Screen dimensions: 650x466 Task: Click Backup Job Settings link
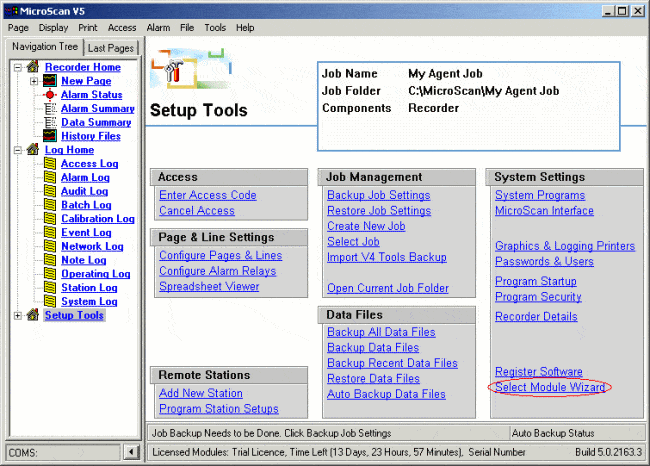click(x=379, y=195)
